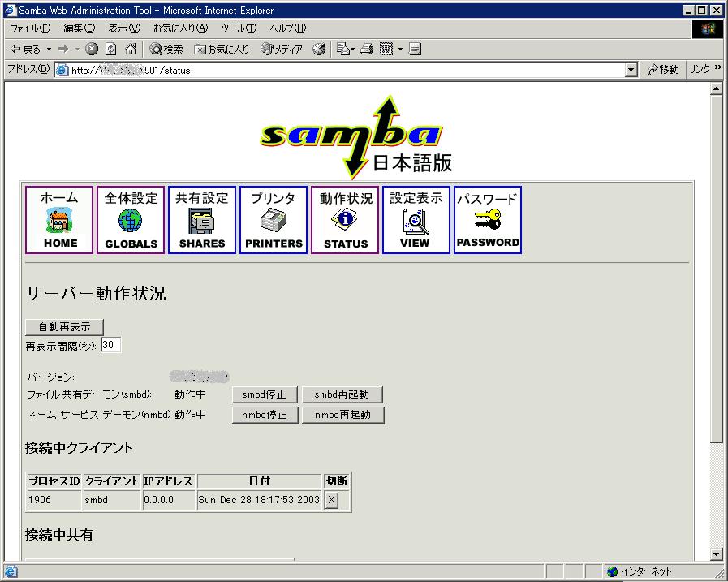Select the client cell smbd
The image size is (728, 582).
click(x=112, y=500)
